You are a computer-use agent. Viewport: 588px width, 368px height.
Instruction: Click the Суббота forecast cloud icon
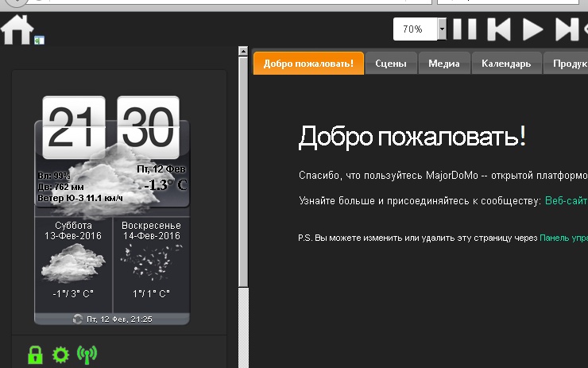point(73,262)
